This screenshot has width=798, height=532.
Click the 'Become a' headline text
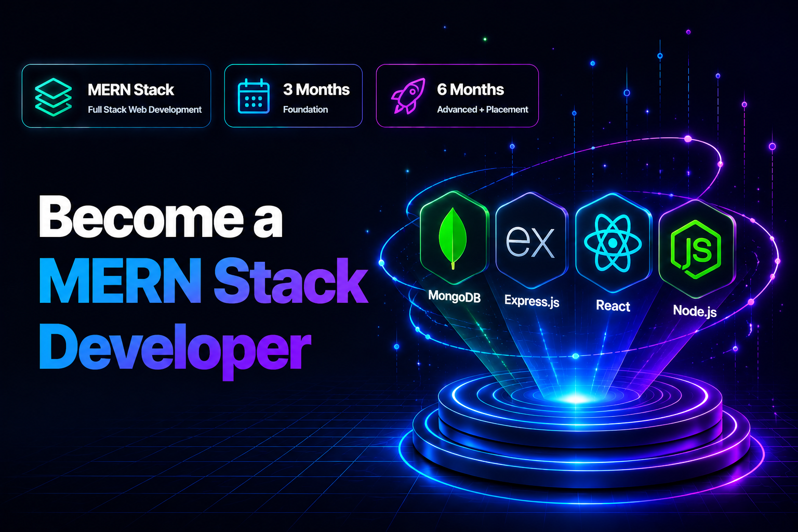pyautogui.click(x=161, y=217)
